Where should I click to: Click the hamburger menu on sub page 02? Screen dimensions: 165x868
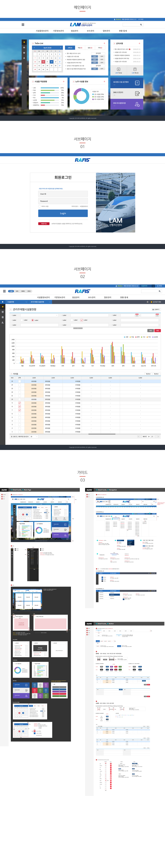tap(4, 291)
